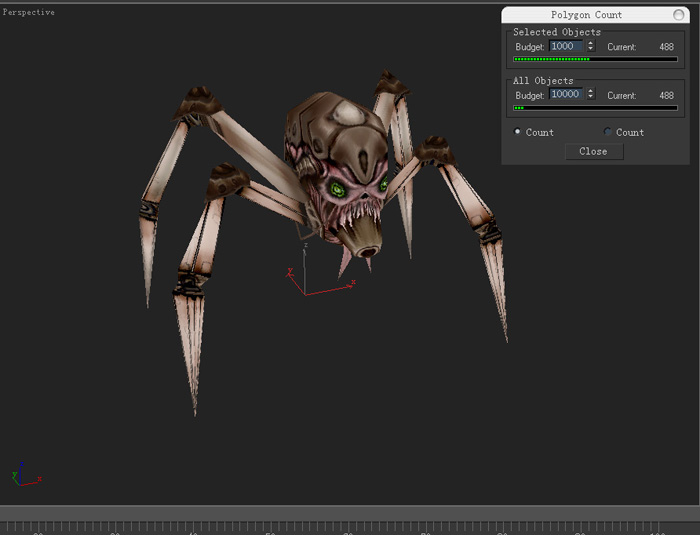Increase Selected Objects budget with up spinner arrow

591,43
